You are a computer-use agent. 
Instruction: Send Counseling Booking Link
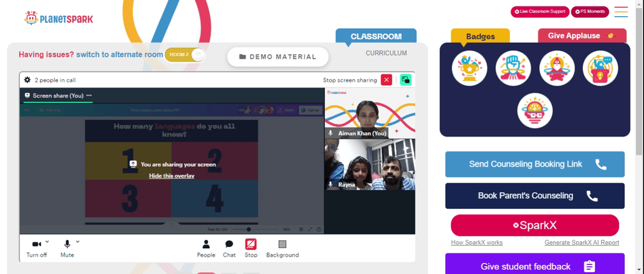pos(535,164)
